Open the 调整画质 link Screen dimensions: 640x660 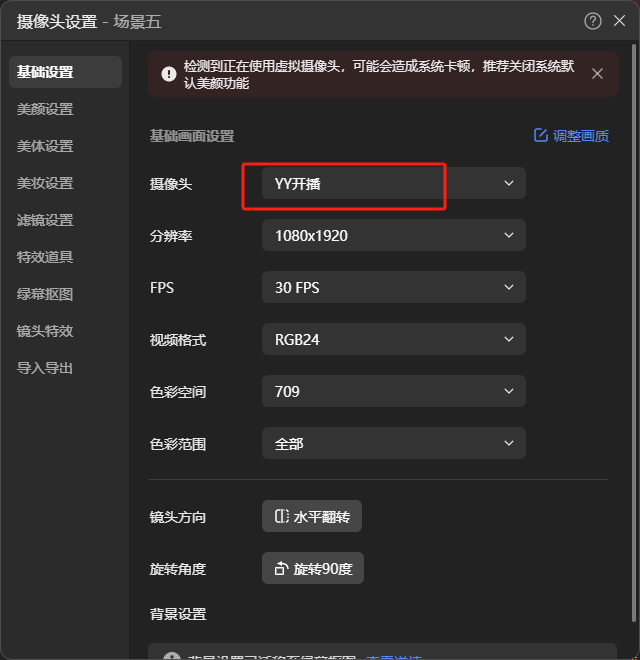(x=581, y=136)
